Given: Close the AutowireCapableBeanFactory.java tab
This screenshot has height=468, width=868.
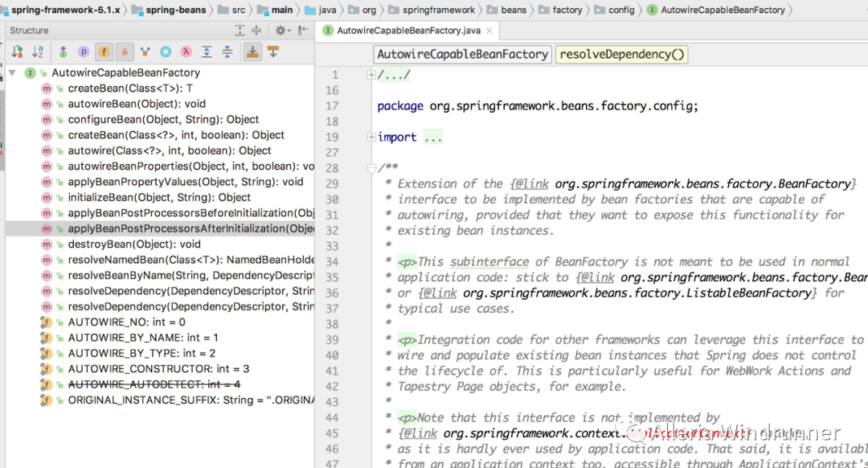Looking at the screenshot, I should tap(488, 31).
